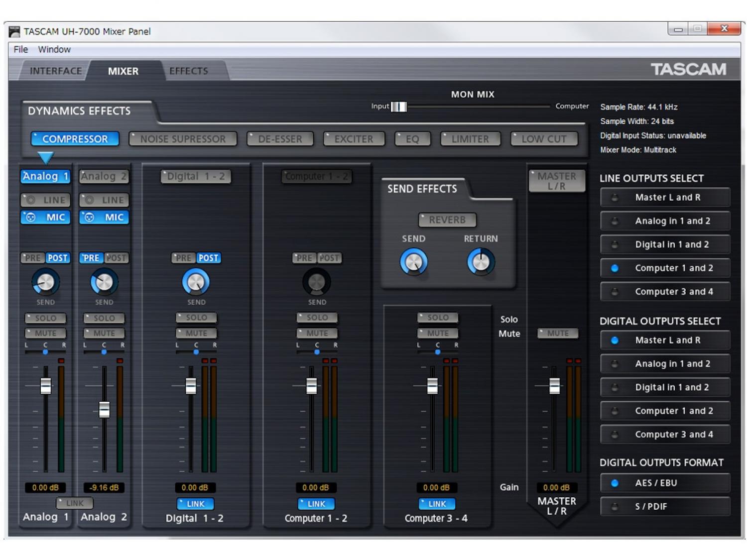The width and height of the screenshot is (747, 560).
Task: Mute the Analog 1 channel
Action: pos(46,333)
